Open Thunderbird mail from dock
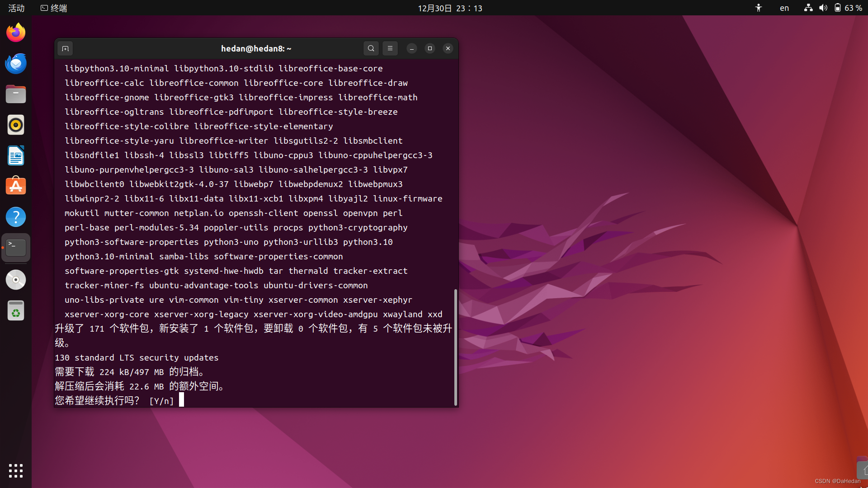The width and height of the screenshot is (868, 488). pos(16,64)
